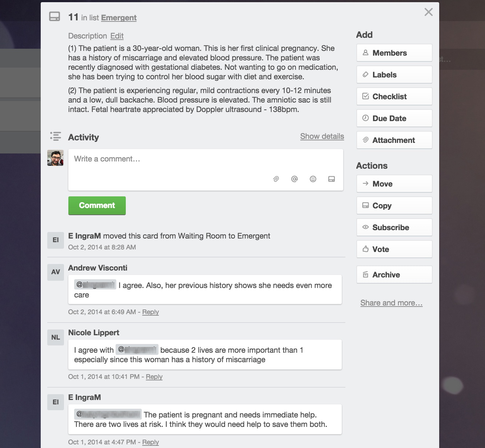Submit with the green Comment button

[x=97, y=205]
